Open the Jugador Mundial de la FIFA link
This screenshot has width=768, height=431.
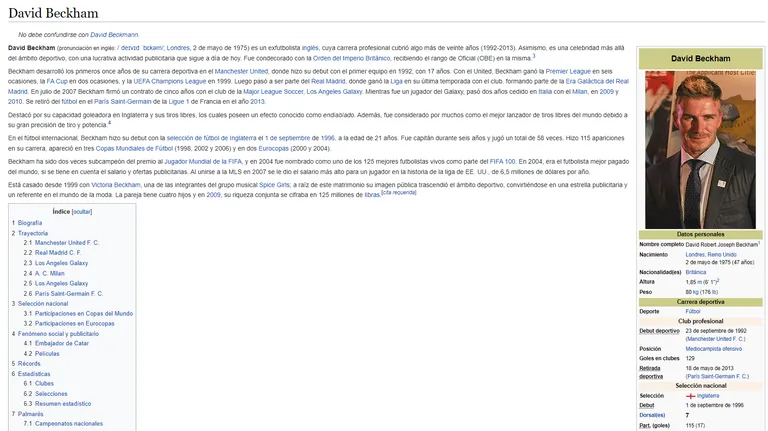click(x=203, y=162)
